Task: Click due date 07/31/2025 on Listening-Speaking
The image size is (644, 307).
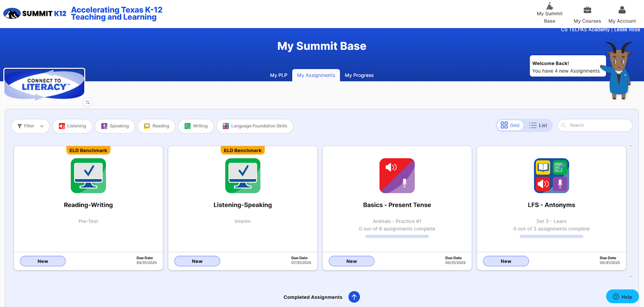Action: click(x=301, y=263)
